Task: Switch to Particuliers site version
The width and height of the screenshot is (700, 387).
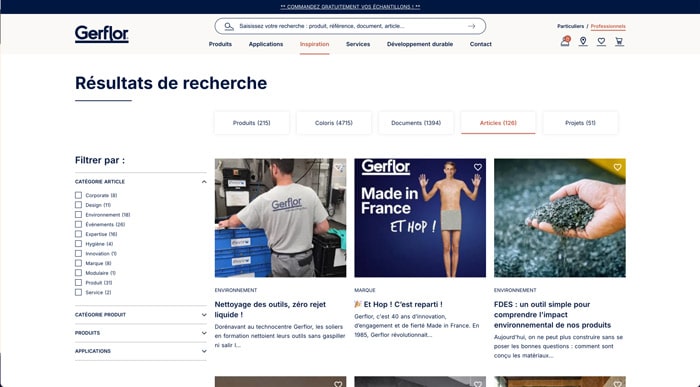Action: 570,26
